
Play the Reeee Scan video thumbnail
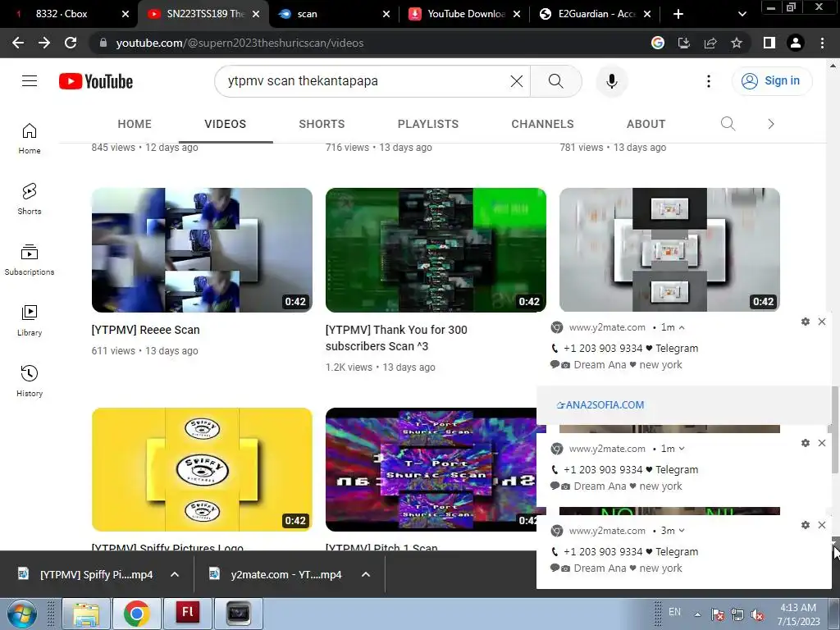point(202,250)
